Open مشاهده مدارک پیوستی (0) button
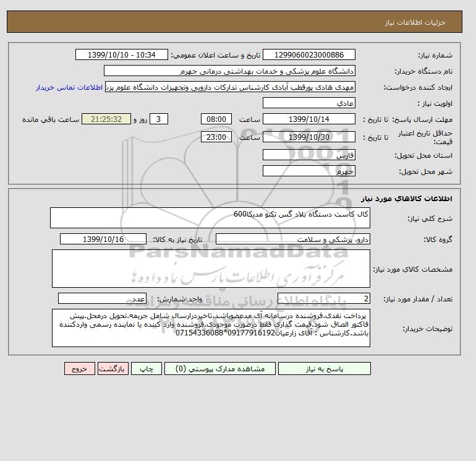The height and width of the screenshot is (461, 476). tap(220, 369)
